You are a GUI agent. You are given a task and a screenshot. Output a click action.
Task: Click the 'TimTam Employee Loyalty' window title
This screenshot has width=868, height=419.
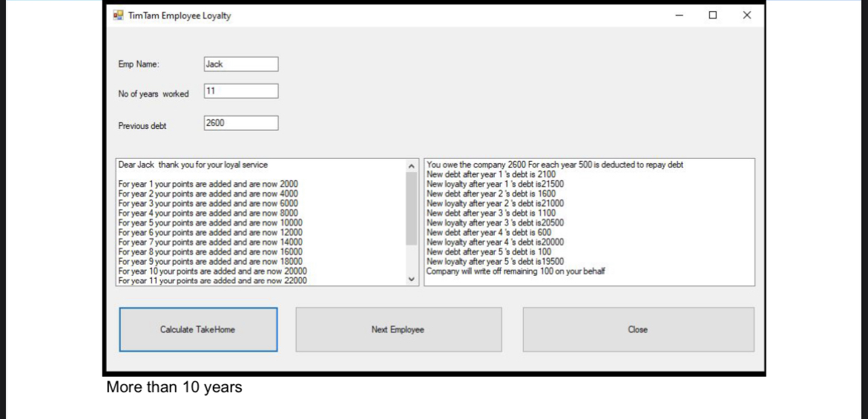click(x=180, y=16)
